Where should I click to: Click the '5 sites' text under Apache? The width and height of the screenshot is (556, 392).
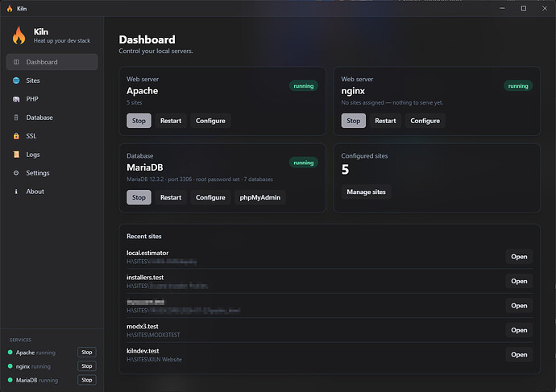click(x=135, y=103)
